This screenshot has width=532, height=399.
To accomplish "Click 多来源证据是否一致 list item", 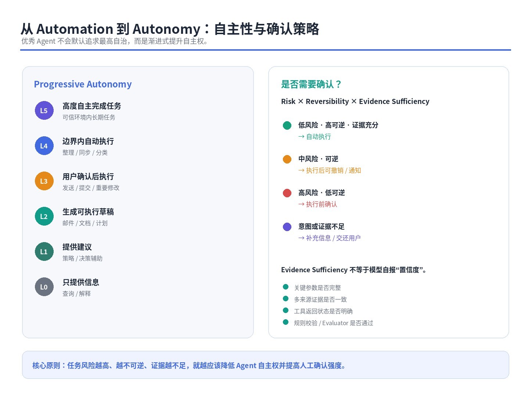I will pyautogui.click(x=320, y=299).
